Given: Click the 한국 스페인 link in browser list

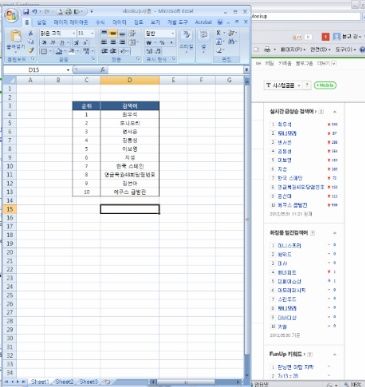Looking at the screenshot, I should (x=290, y=178).
